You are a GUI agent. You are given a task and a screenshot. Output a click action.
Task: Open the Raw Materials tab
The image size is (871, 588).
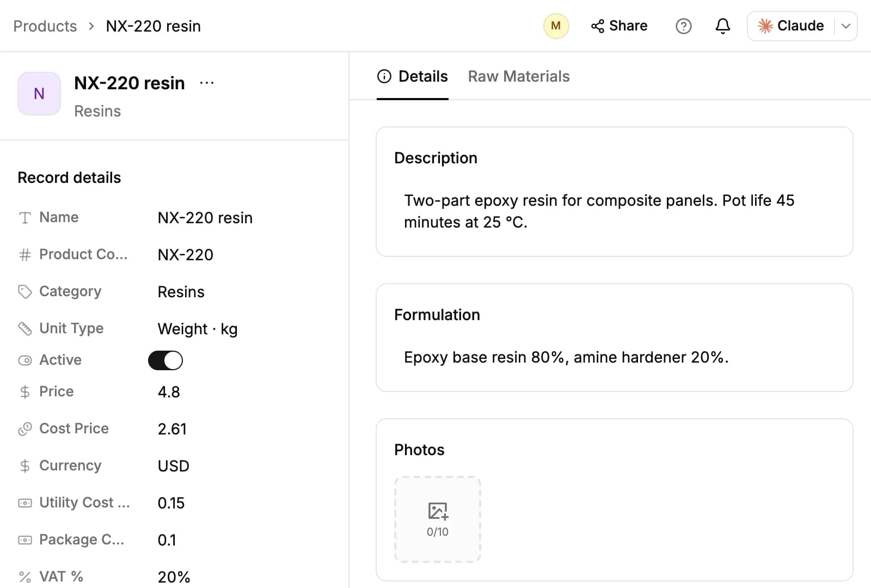[519, 77]
